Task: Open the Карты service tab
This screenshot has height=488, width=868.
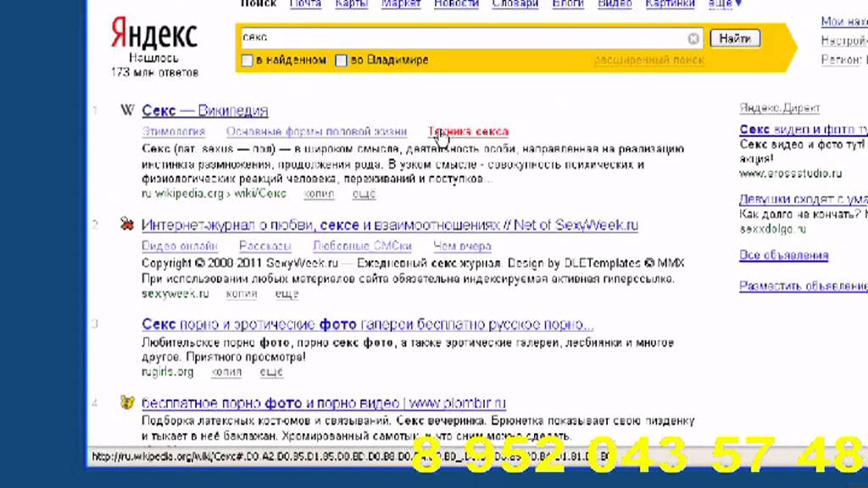Action: [x=352, y=3]
